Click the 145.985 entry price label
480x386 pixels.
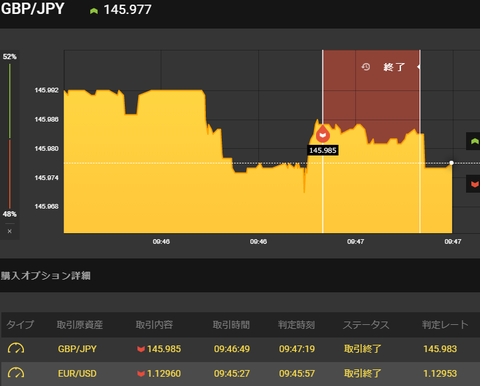coord(323,150)
